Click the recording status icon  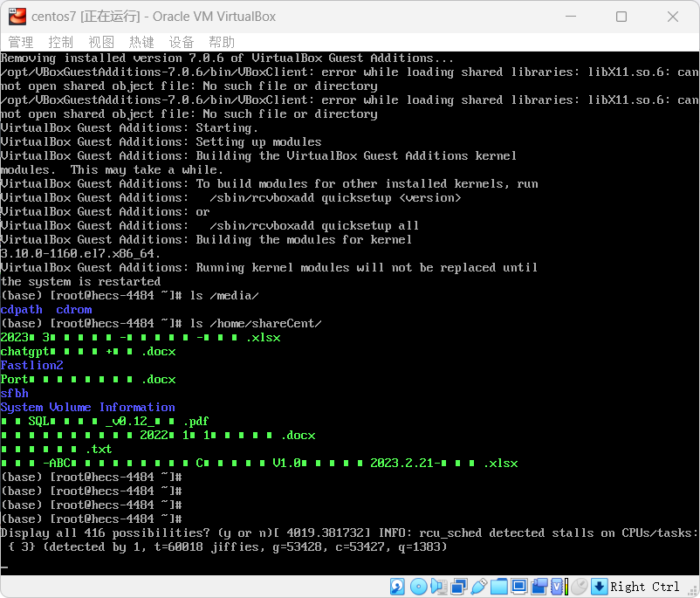[x=539, y=587]
